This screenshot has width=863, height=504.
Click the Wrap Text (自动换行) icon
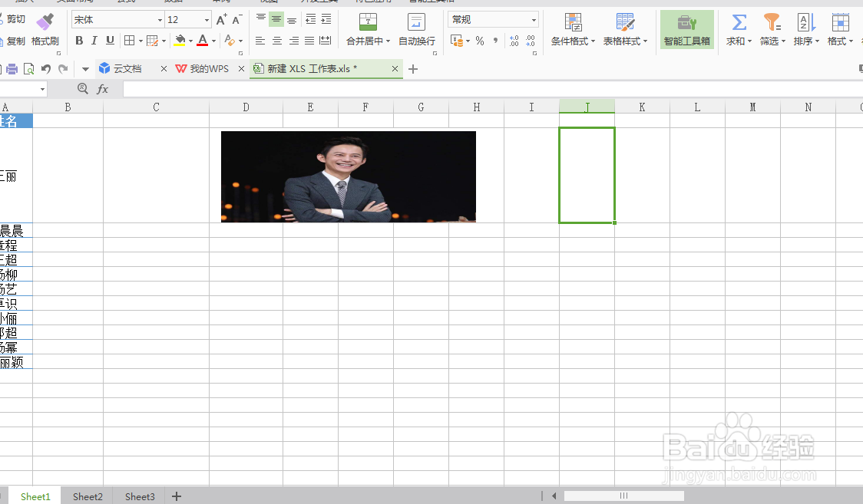416,22
